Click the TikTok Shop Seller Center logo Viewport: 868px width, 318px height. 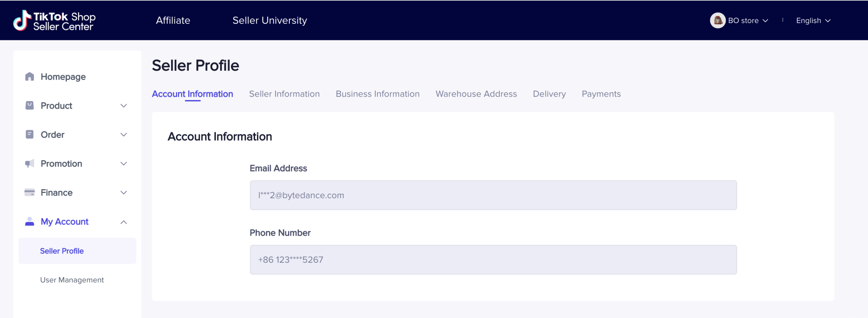coord(54,20)
